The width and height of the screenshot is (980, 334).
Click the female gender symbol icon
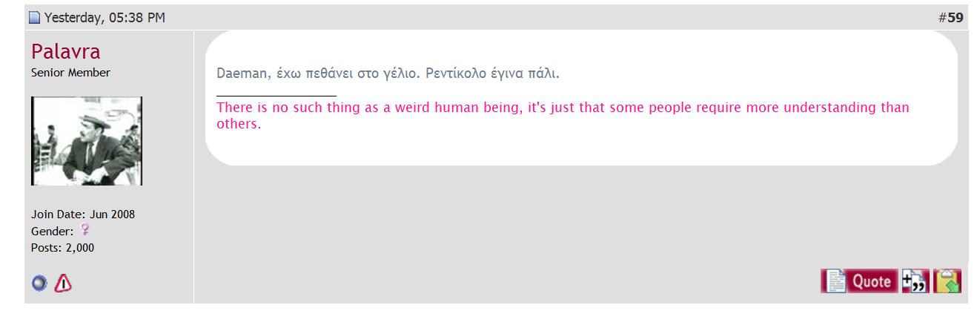pos(84,230)
